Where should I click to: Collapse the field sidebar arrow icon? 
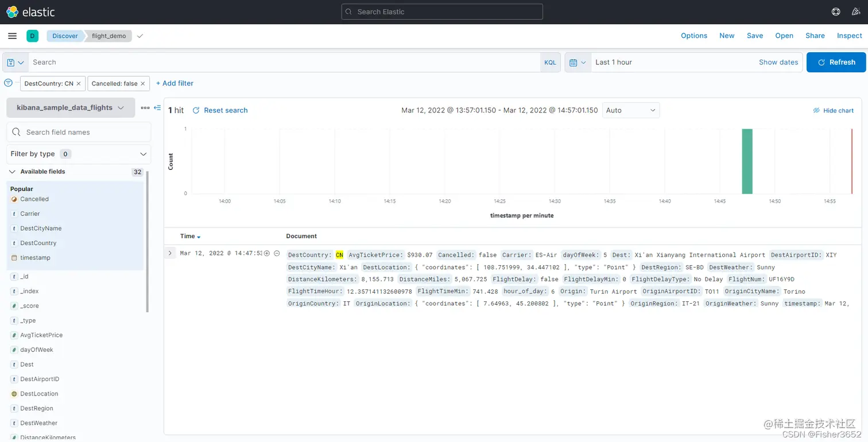click(x=157, y=107)
